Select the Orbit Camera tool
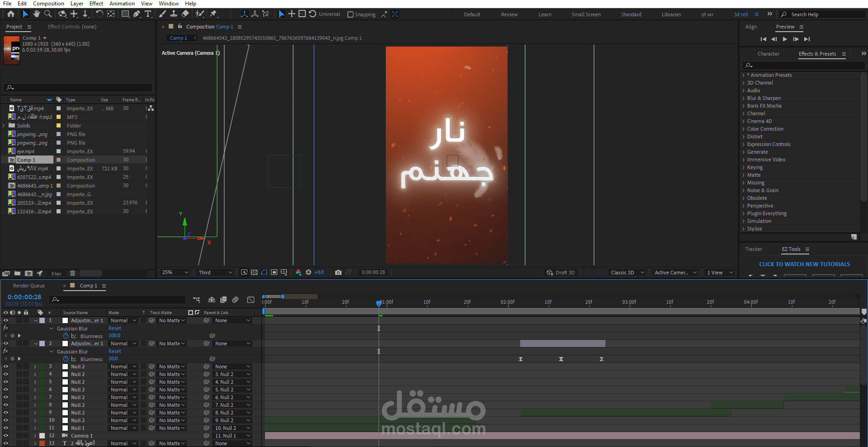Image resolution: width=868 pixels, height=447 pixels. [62, 14]
